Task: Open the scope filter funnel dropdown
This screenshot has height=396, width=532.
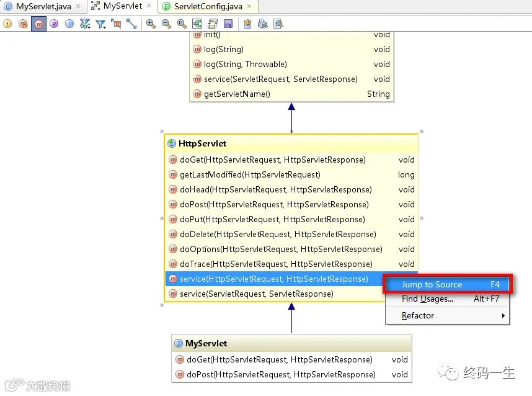Action: tap(100, 24)
